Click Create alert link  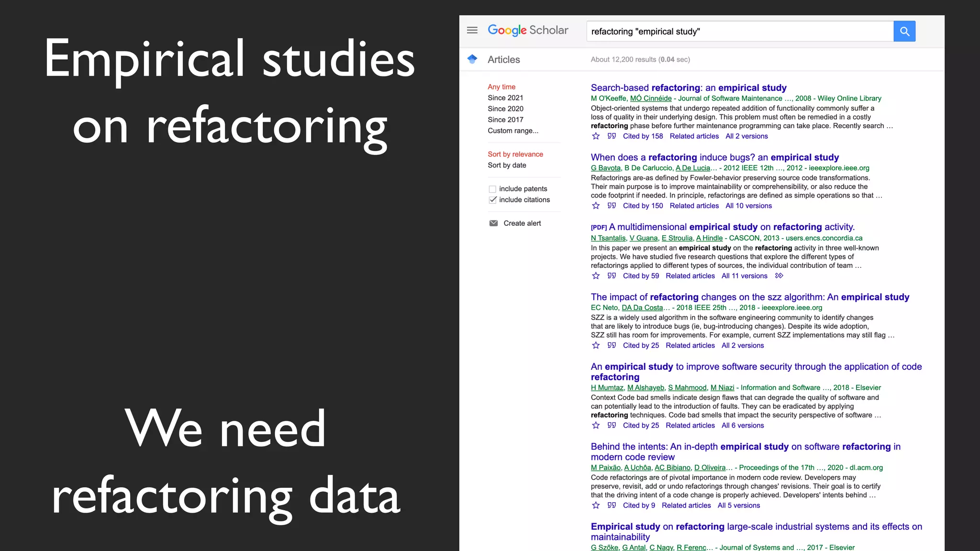tap(522, 223)
